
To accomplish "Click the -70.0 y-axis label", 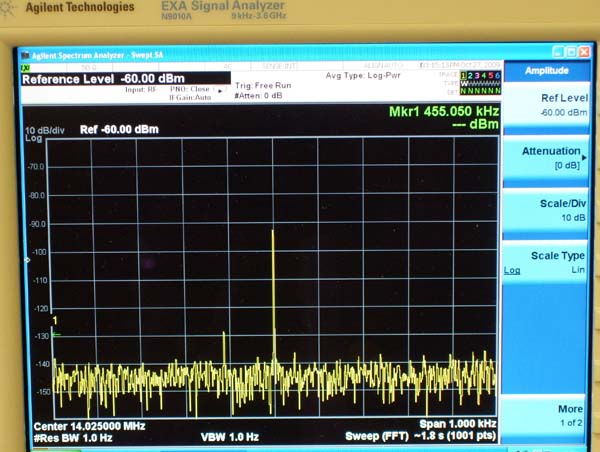I will (x=36, y=167).
